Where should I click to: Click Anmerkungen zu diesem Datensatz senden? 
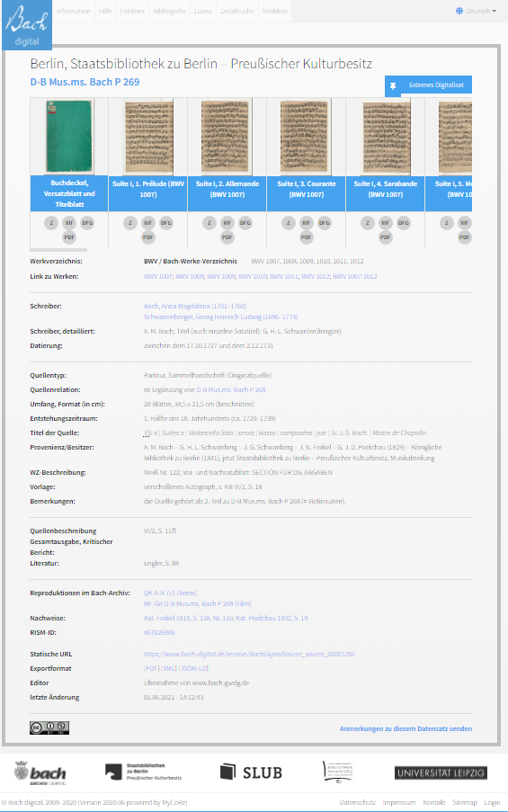(x=406, y=728)
